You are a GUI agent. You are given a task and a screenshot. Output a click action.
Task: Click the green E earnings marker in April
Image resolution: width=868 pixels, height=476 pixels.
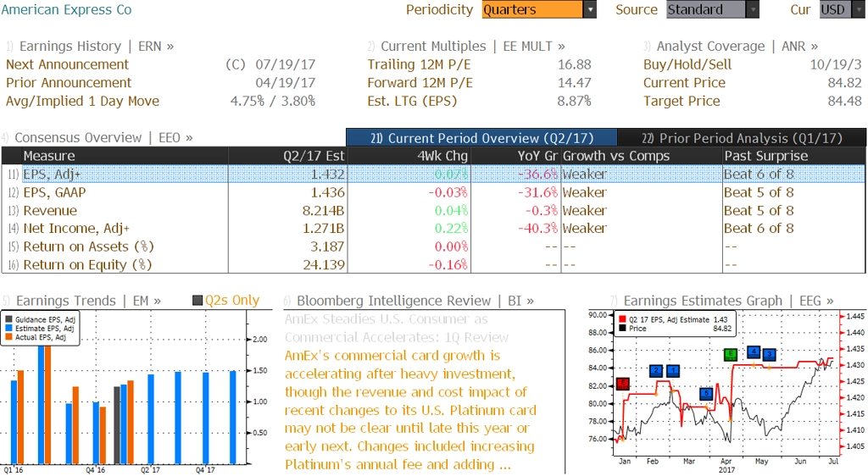click(x=731, y=354)
